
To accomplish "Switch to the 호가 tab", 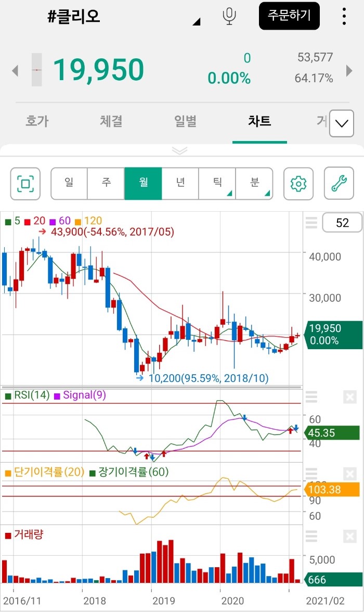I will click(37, 121).
